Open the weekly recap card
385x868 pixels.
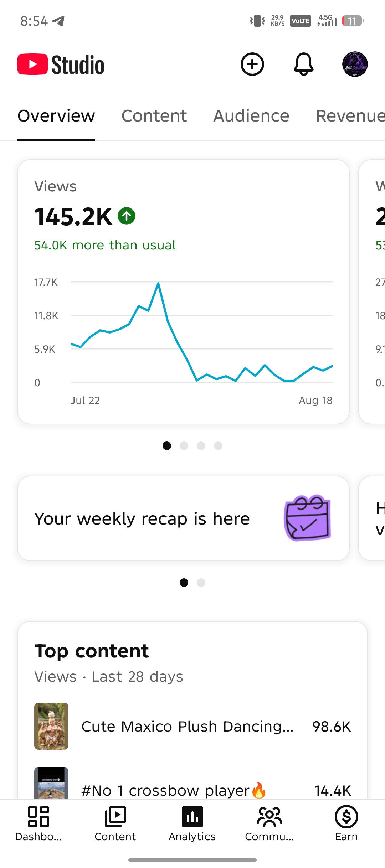tap(183, 518)
